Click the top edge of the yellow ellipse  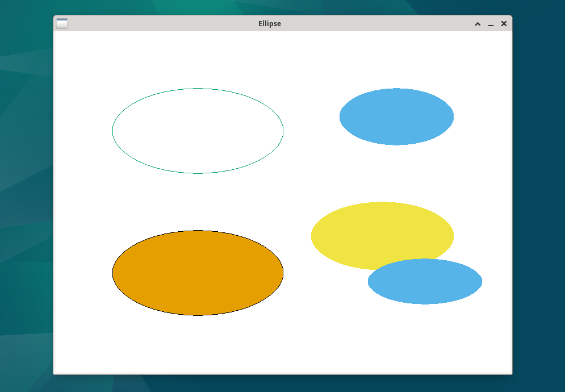pos(382,202)
